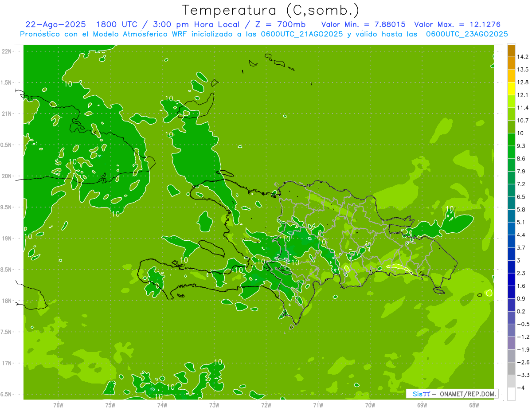The width and height of the screenshot is (532, 411).
Task: Click the "20N" latitude axis label
Action: 7,176
